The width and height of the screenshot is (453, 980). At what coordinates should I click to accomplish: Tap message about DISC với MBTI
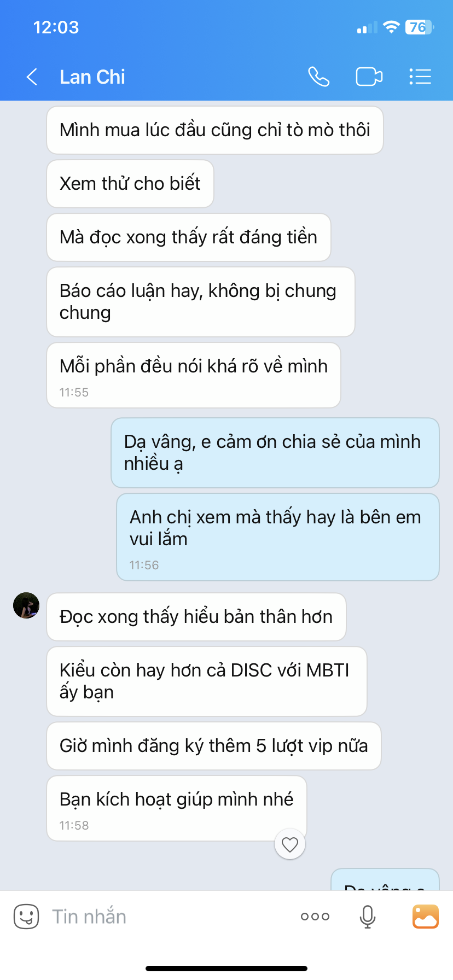207,681
